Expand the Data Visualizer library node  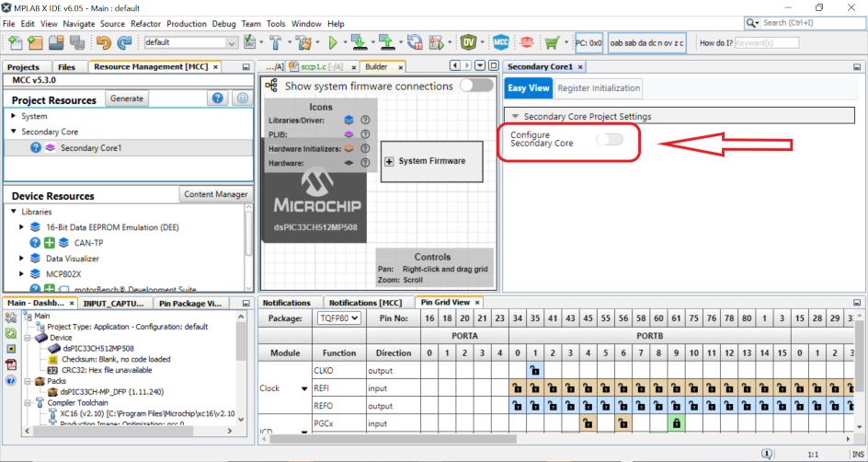coord(21,258)
